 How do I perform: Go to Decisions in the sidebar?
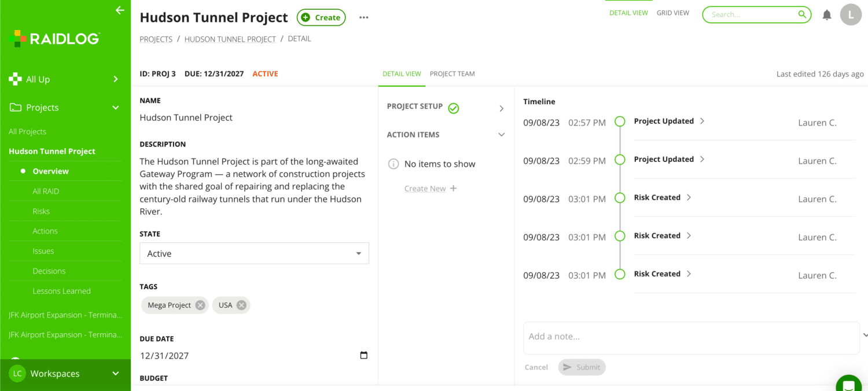pyautogui.click(x=49, y=271)
